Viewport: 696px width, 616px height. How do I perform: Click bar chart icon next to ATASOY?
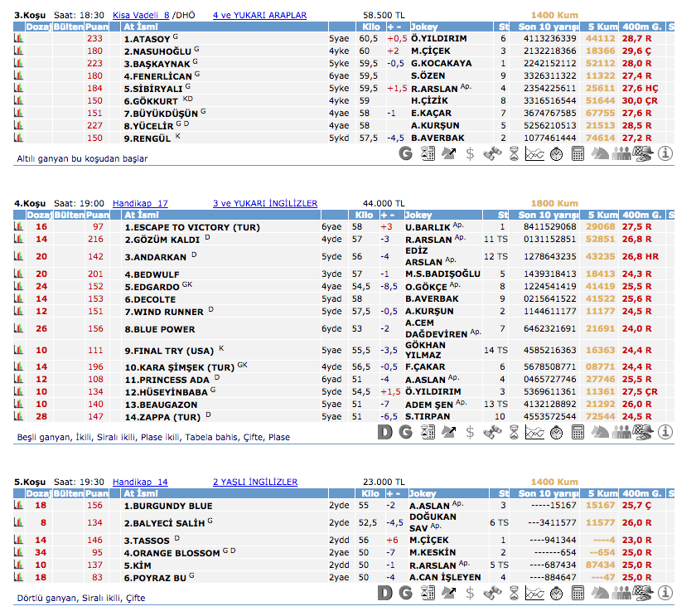tap(18, 38)
